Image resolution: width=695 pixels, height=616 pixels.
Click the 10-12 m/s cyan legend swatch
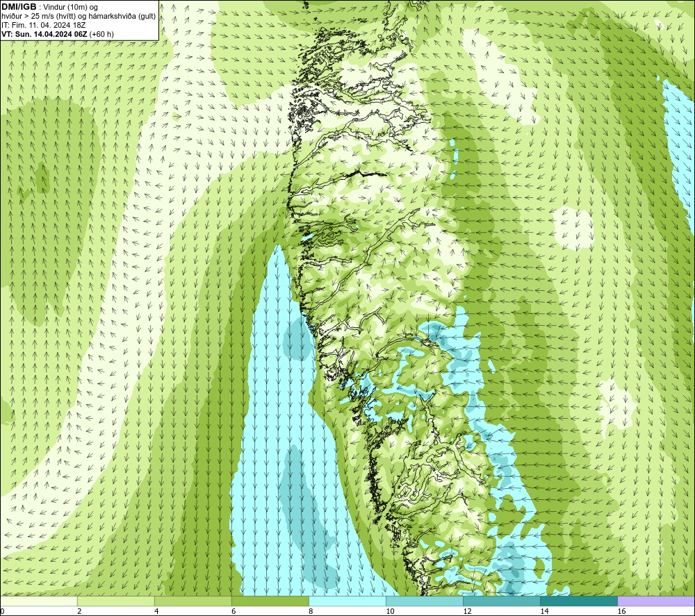[424, 601]
